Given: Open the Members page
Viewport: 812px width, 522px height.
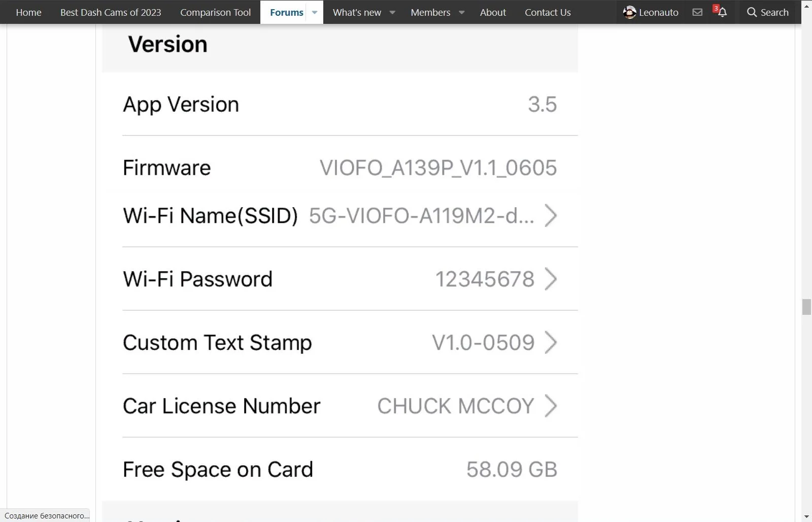Looking at the screenshot, I should (x=430, y=12).
